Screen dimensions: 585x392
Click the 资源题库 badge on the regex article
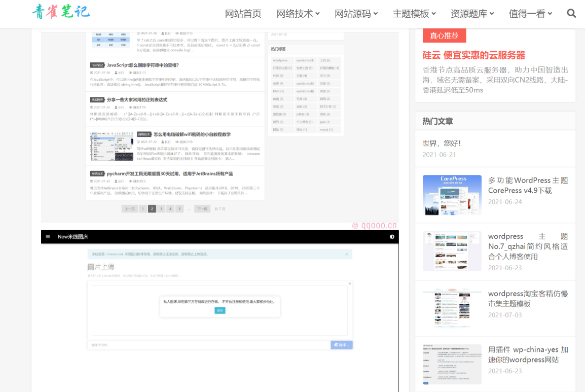point(97,100)
